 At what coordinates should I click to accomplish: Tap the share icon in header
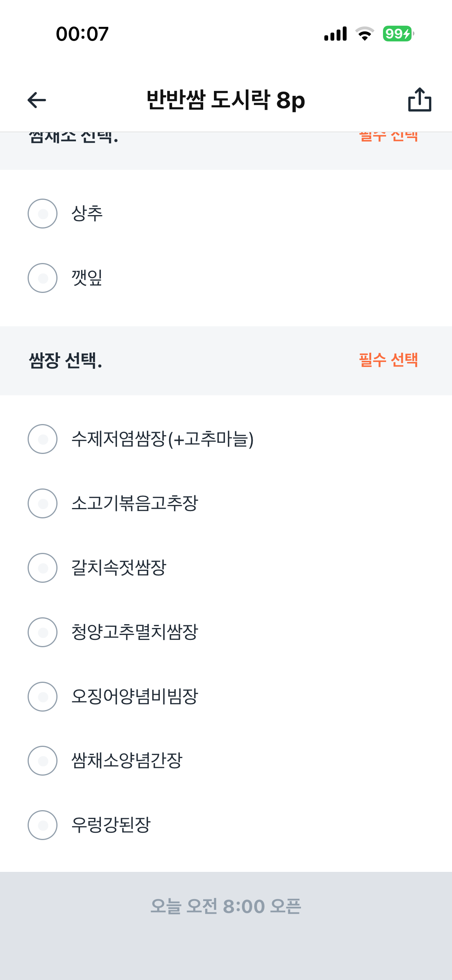420,100
